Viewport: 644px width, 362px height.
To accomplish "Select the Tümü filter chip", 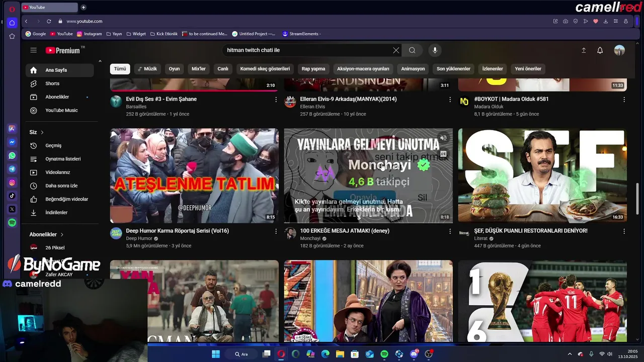I will click(x=120, y=69).
